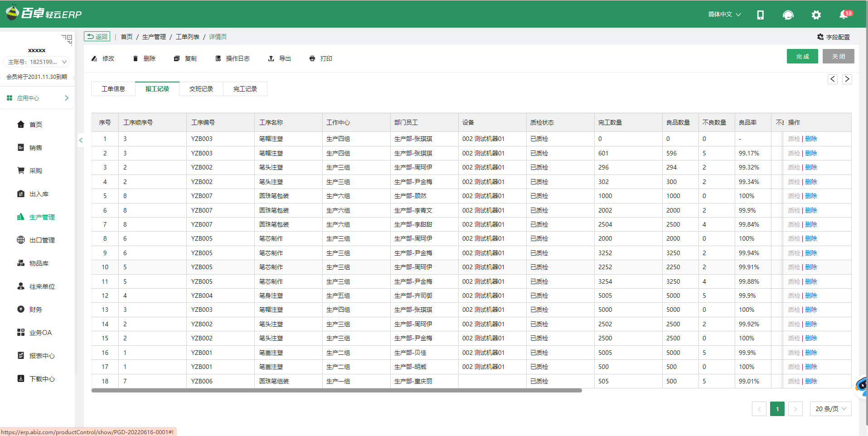Click the pagination previous page arrow
This screenshot has width=868, height=436.
coord(759,409)
